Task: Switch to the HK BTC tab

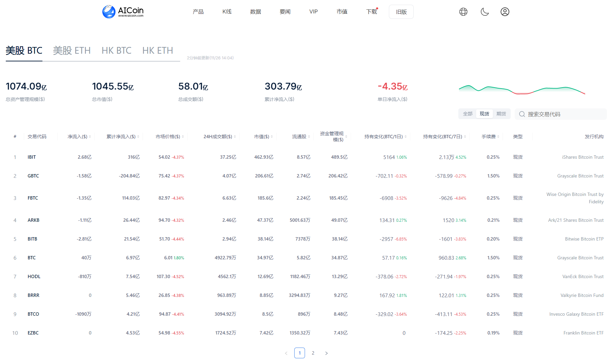Action: tap(116, 51)
